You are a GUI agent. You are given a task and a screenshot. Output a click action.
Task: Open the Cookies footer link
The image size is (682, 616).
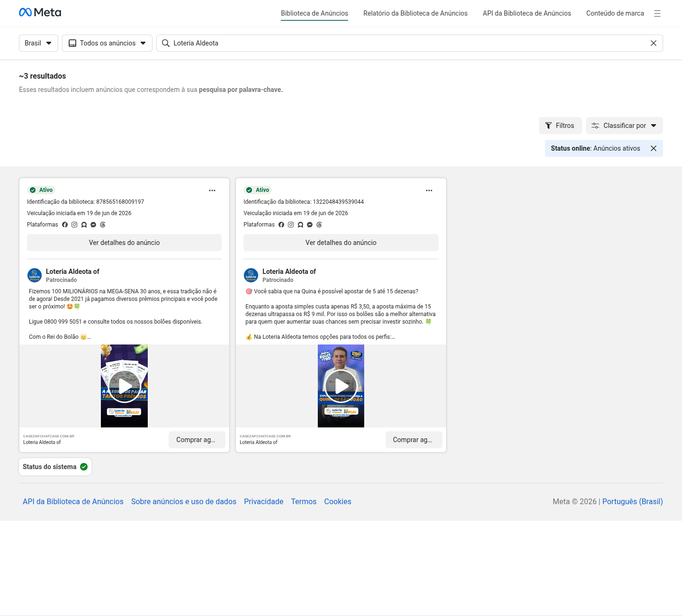338,501
